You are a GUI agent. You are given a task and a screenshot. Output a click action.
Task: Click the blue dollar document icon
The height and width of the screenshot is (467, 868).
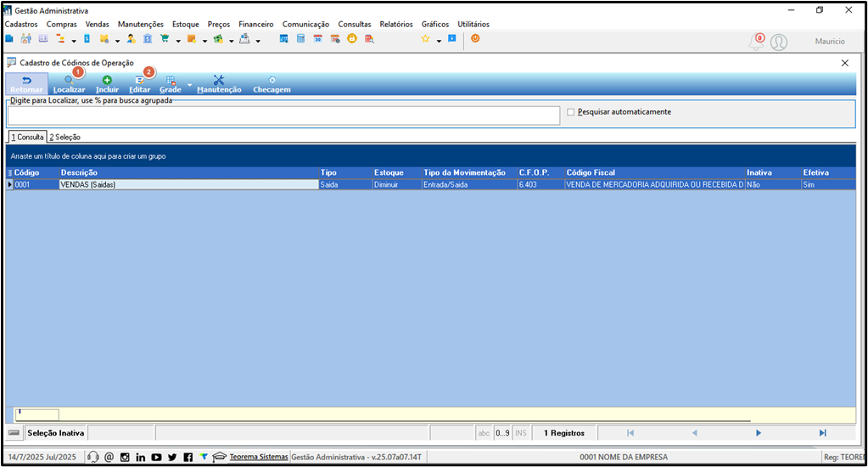tap(87, 38)
